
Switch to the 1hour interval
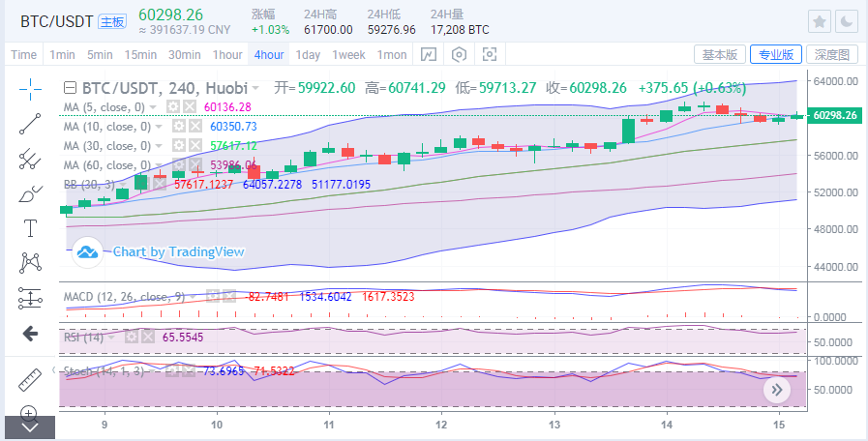[x=227, y=55]
